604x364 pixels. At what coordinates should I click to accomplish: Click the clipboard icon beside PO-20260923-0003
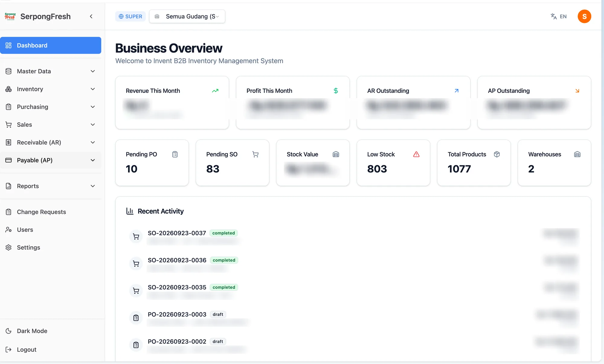(136, 318)
